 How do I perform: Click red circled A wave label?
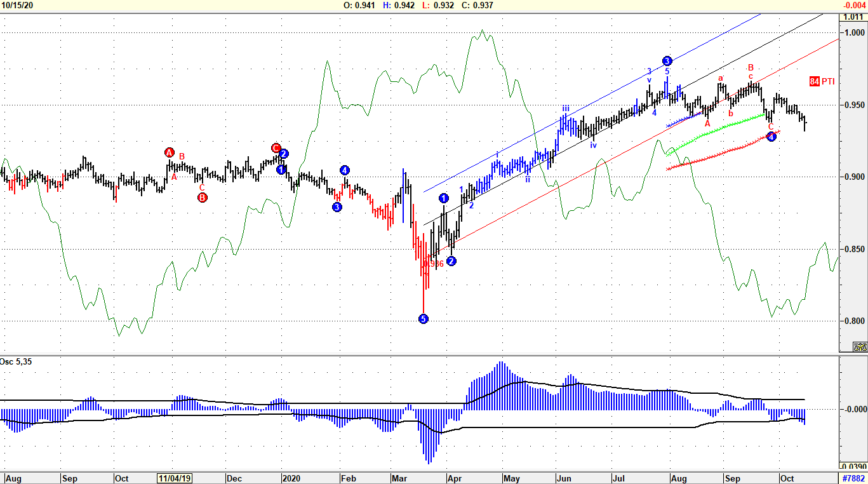point(170,152)
